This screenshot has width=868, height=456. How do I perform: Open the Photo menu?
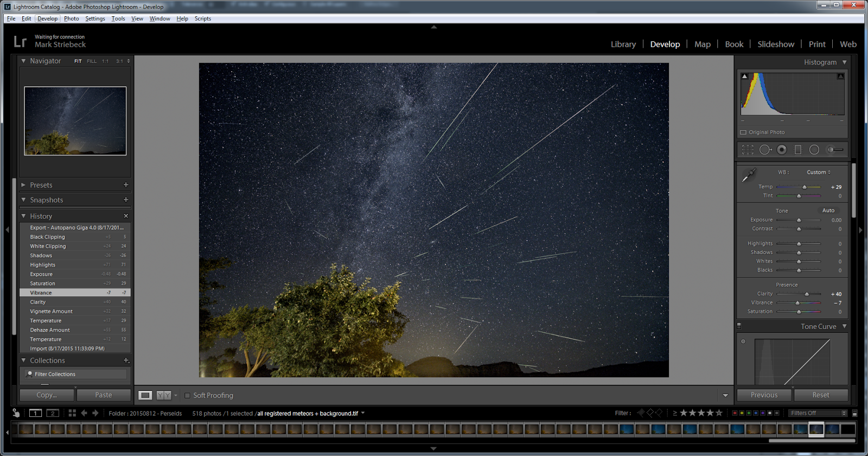coord(71,18)
